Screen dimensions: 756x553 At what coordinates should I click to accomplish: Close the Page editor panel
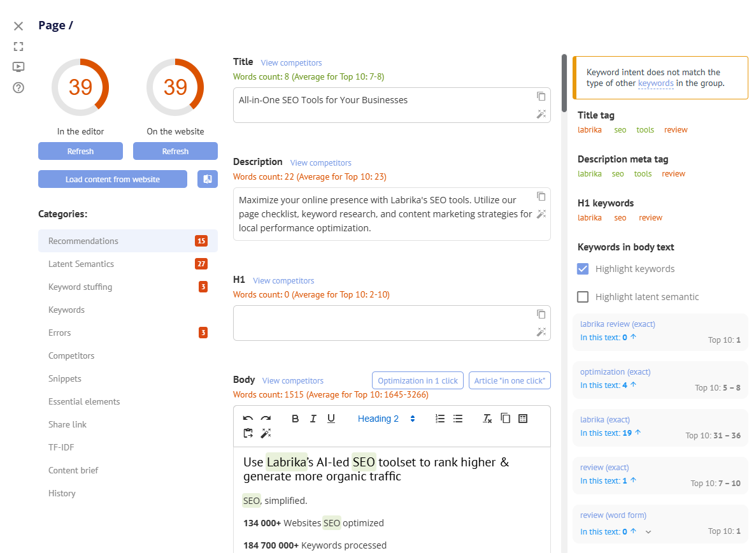tap(18, 26)
